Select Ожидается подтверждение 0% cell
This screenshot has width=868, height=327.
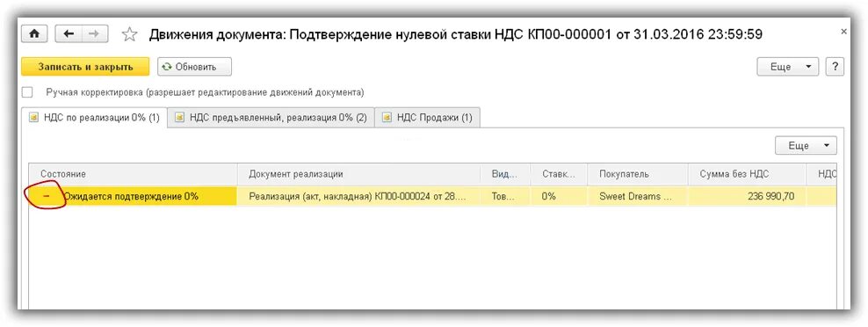(x=133, y=196)
